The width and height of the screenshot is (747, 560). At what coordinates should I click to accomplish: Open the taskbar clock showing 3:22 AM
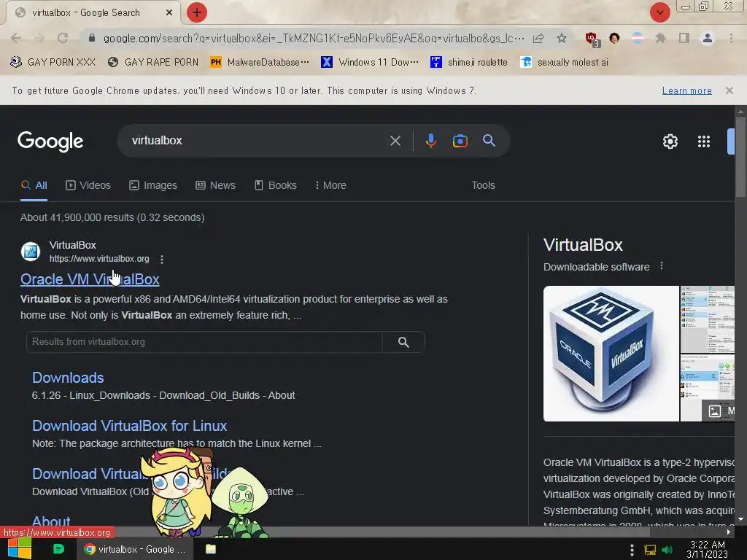(x=708, y=549)
